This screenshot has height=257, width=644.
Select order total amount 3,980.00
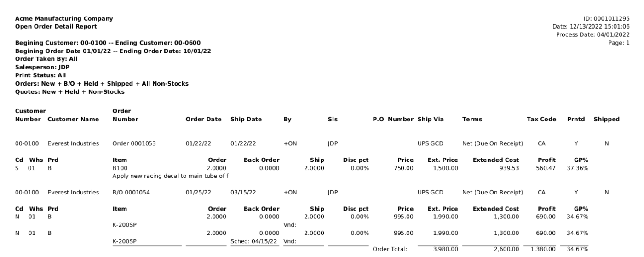click(x=445, y=249)
